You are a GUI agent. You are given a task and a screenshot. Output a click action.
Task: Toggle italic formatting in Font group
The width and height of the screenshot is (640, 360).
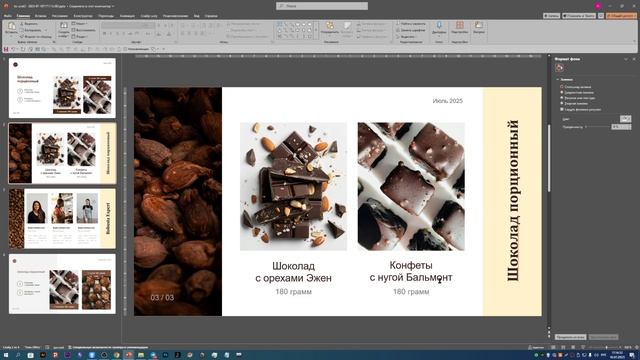tap(111, 33)
